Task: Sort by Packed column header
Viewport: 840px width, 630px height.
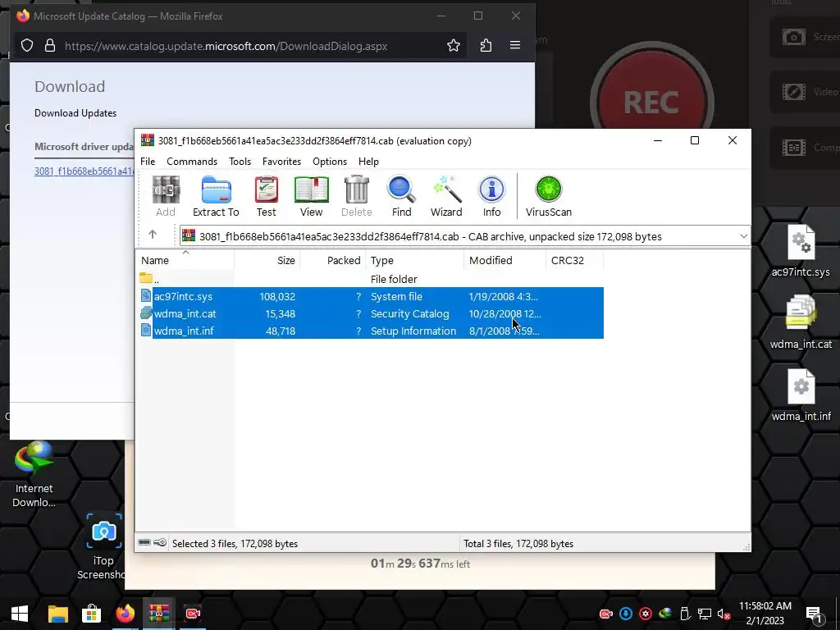Action: coord(333,260)
